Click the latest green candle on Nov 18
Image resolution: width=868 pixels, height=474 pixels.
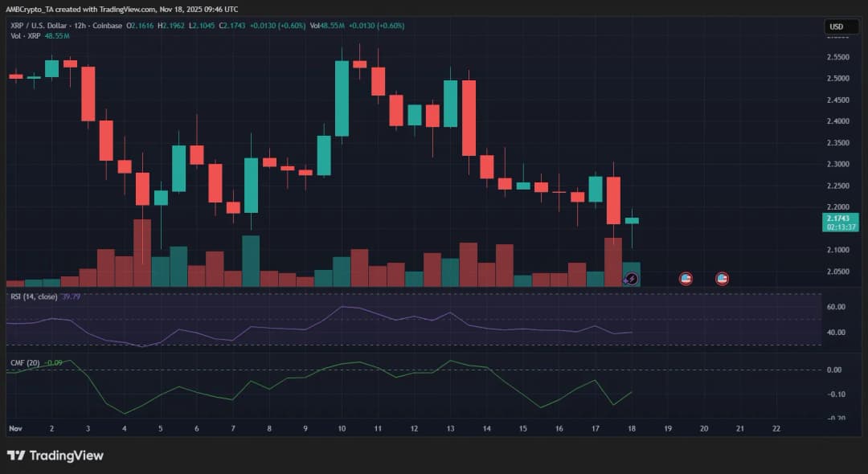pyautogui.click(x=632, y=220)
